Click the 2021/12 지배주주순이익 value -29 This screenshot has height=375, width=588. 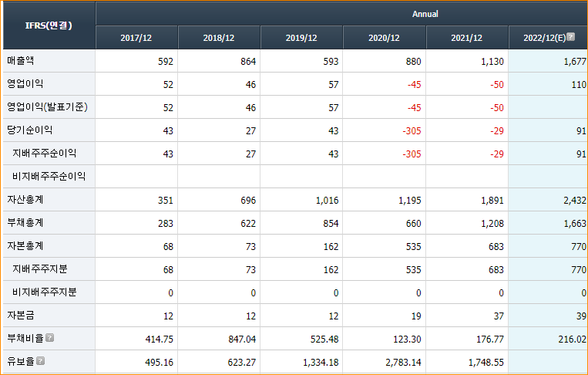[x=497, y=154]
